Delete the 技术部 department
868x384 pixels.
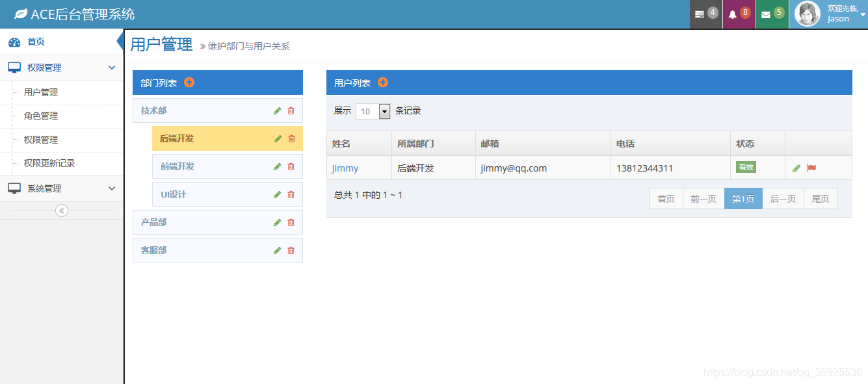(x=291, y=111)
